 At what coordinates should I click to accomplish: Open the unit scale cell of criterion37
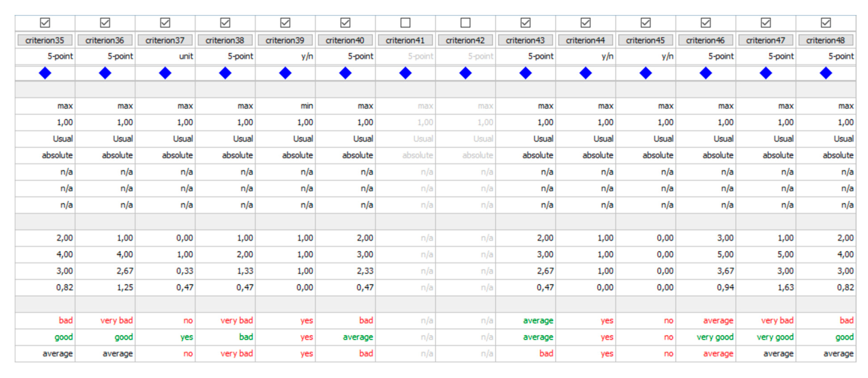click(186, 56)
